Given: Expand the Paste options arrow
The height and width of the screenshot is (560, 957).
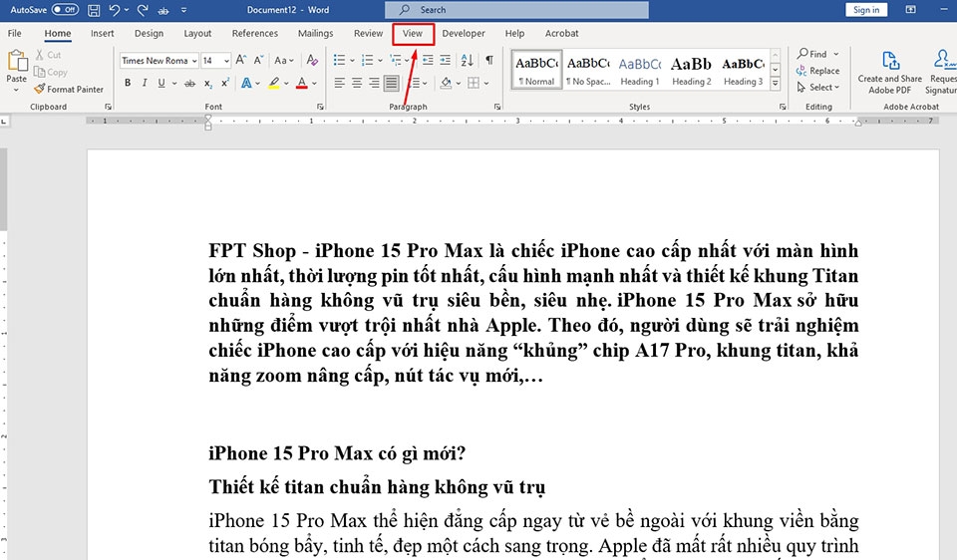Looking at the screenshot, I should click(17, 90).
